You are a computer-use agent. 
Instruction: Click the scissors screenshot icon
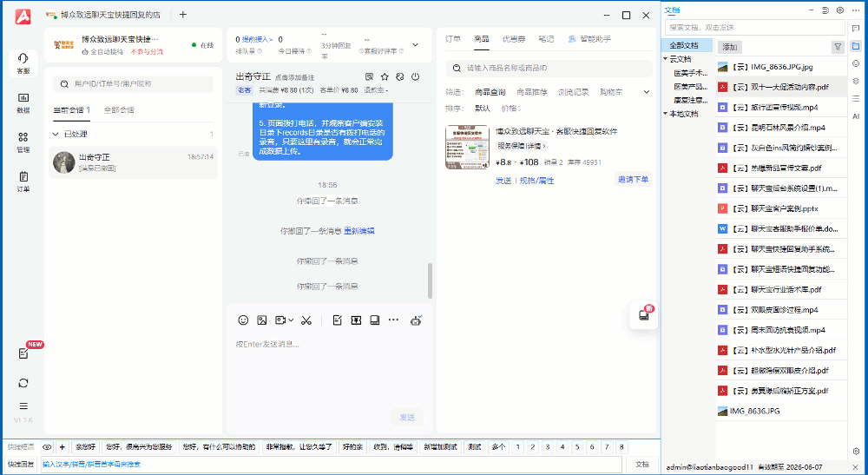click(306, 320)
